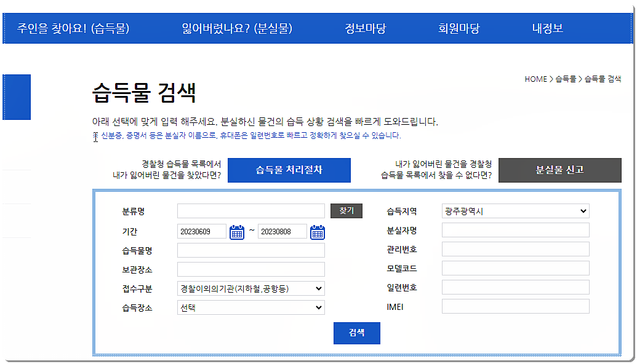
Task: Open the end date calendar picker
Action: tap(318, 231)
